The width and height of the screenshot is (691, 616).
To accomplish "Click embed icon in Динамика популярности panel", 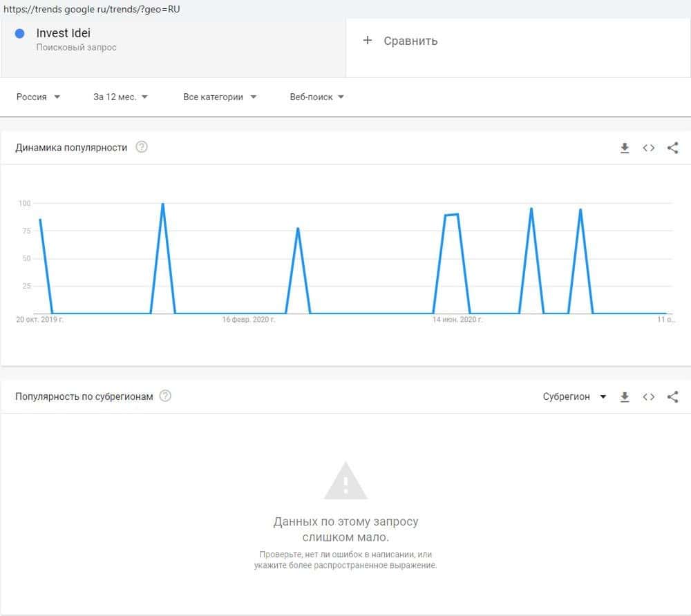I will tap(648, 148).
